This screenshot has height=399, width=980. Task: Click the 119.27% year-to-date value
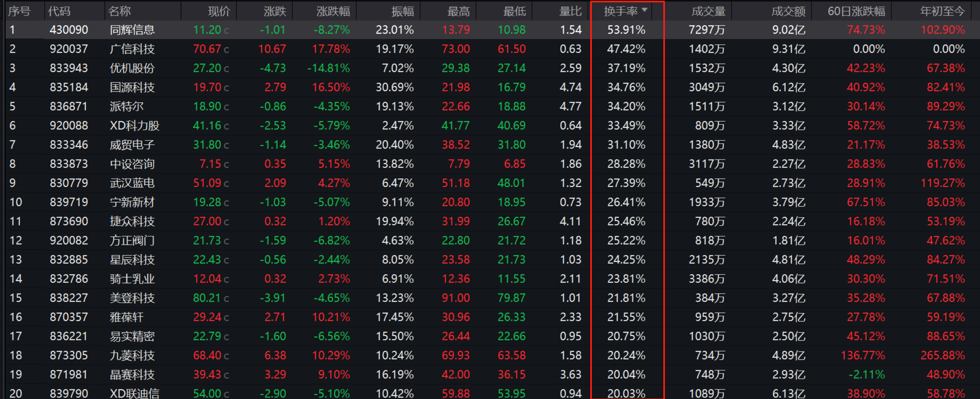click(x=943, y=183)
